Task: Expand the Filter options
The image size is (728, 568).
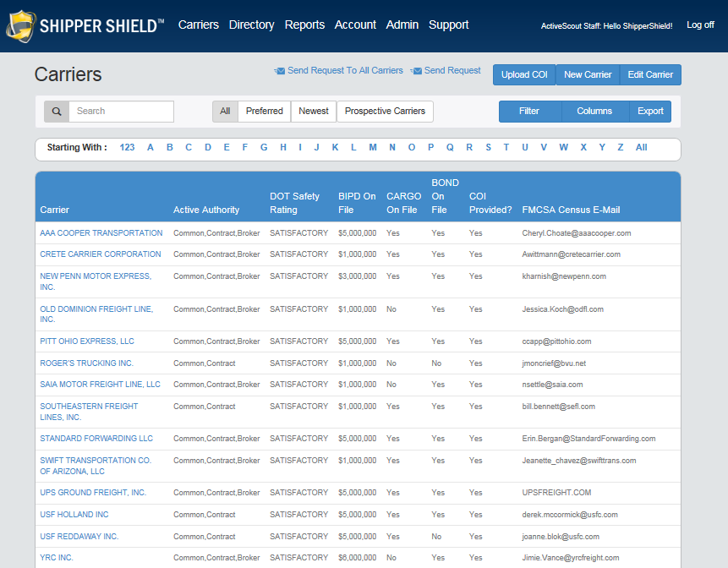Action: coord(529,112)
